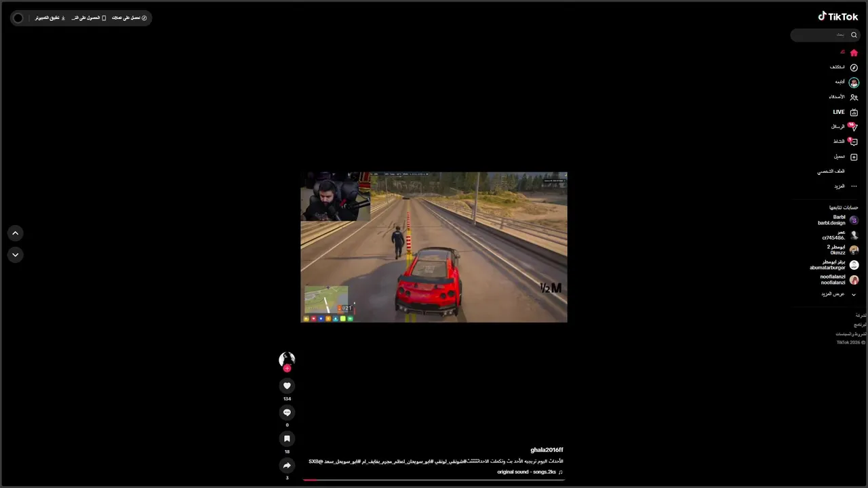
Task: Click the phone get app option
Action: pos(89,18)
